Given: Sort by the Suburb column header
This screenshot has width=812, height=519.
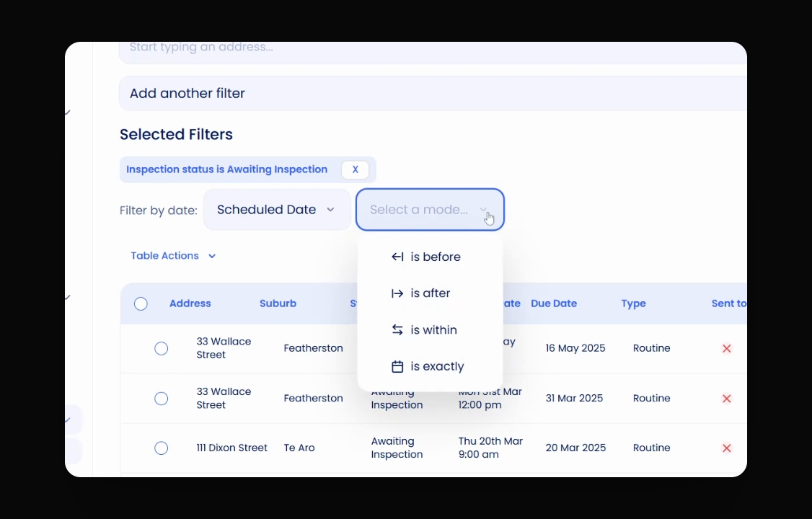Looking at the screenshot, I should coord(278,303).
